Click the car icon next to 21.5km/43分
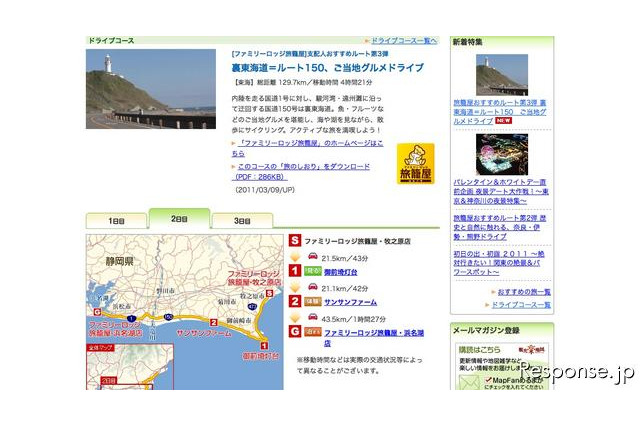This screenshot has height=426, width=640. point(313,256)
